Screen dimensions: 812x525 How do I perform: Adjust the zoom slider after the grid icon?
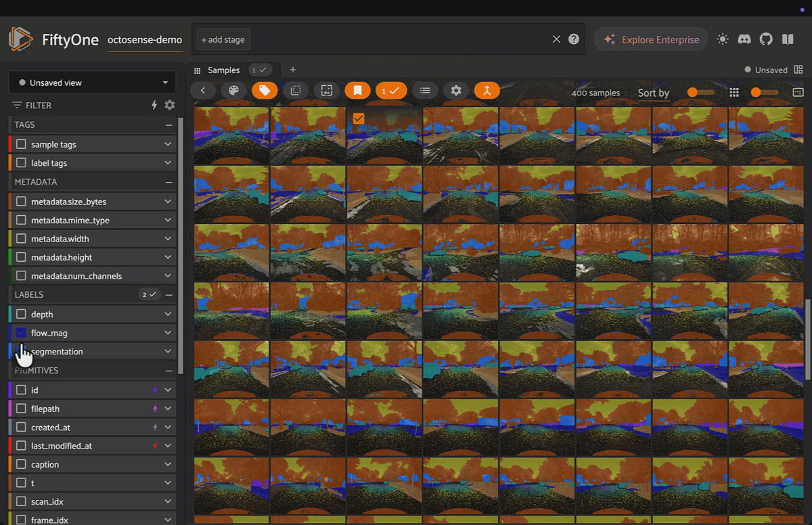[765, 92]
